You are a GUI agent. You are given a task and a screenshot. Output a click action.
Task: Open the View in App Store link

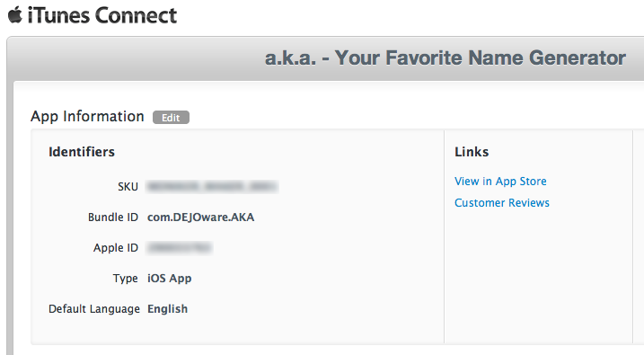(x=500, y=182)
